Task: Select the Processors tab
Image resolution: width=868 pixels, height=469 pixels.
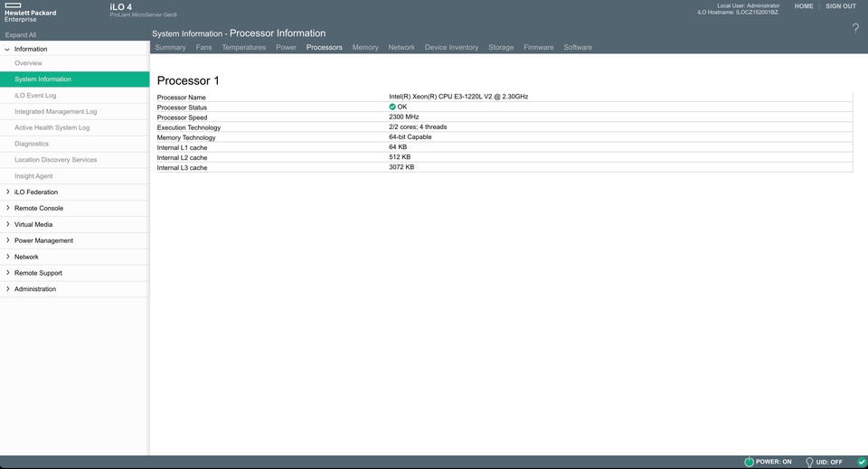Action: point(325,48)
